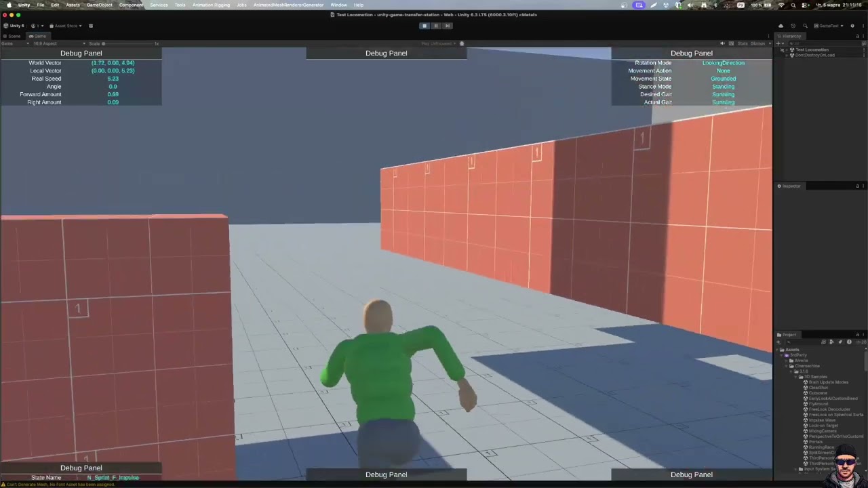Lock the Project panel

pyautogui.click(x=857, y=334)
